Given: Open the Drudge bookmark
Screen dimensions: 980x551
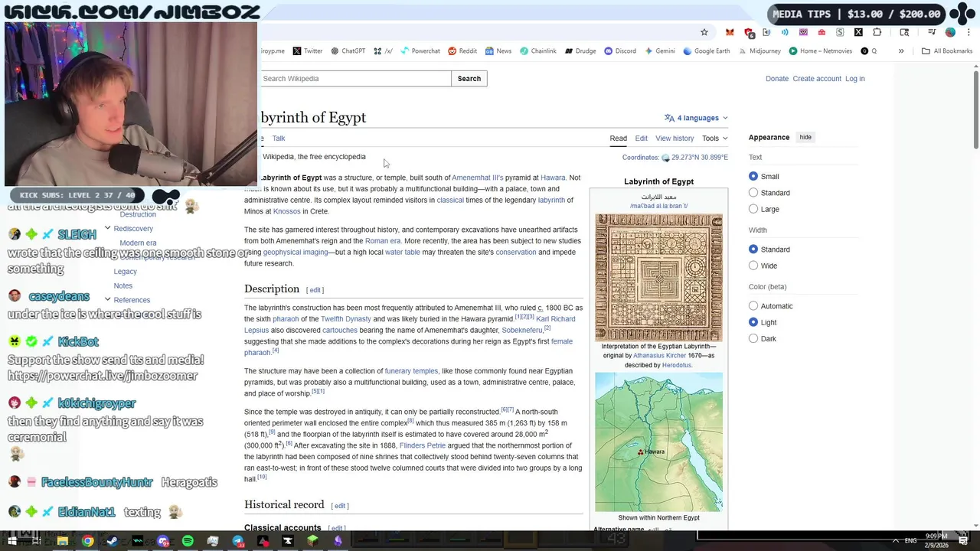Looking at the screenshot, I should click(x=580, y=51).
